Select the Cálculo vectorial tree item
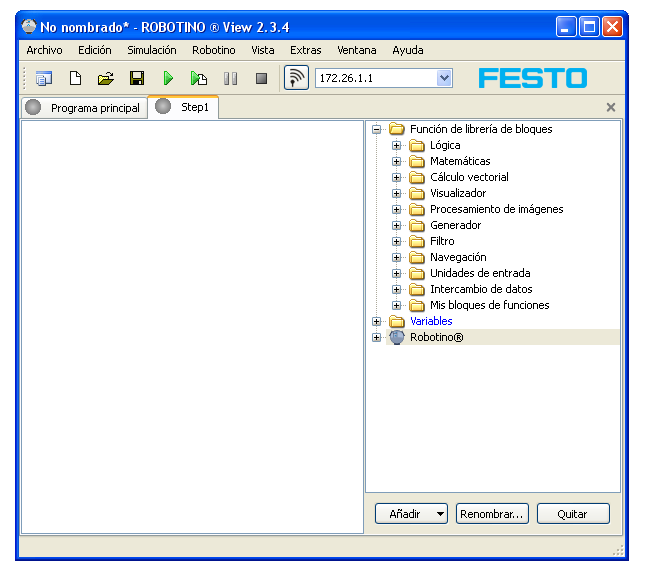This screenshot has height=574, width=655. click(x=469, y=177)
